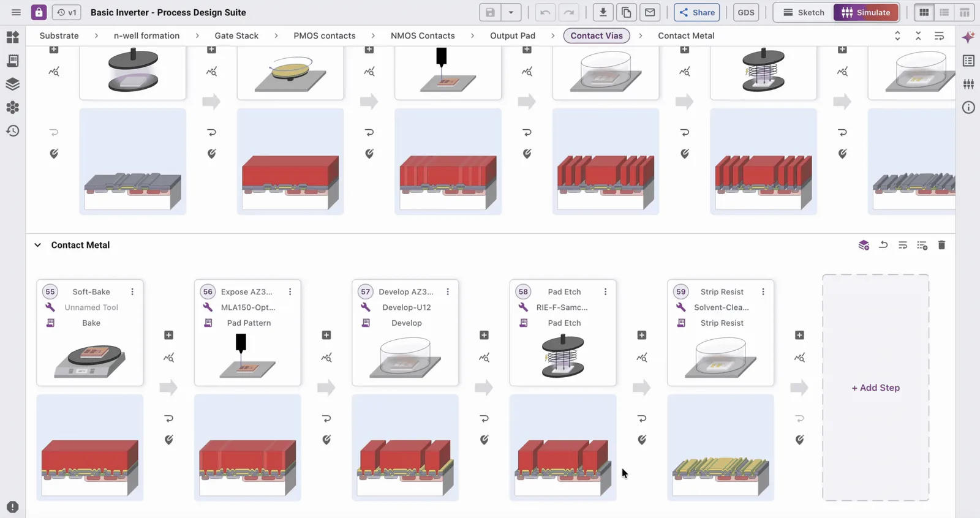Click the download icon

(603, 12)
